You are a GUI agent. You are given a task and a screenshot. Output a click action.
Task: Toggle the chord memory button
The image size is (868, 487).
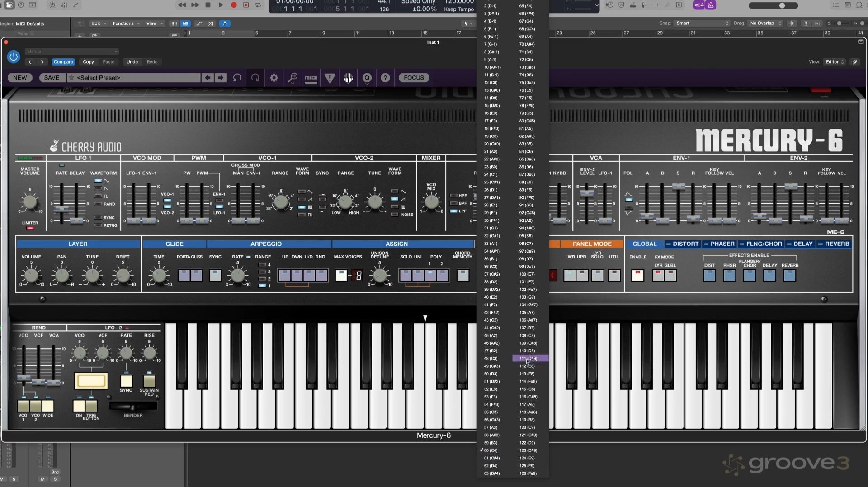(462, 275)
